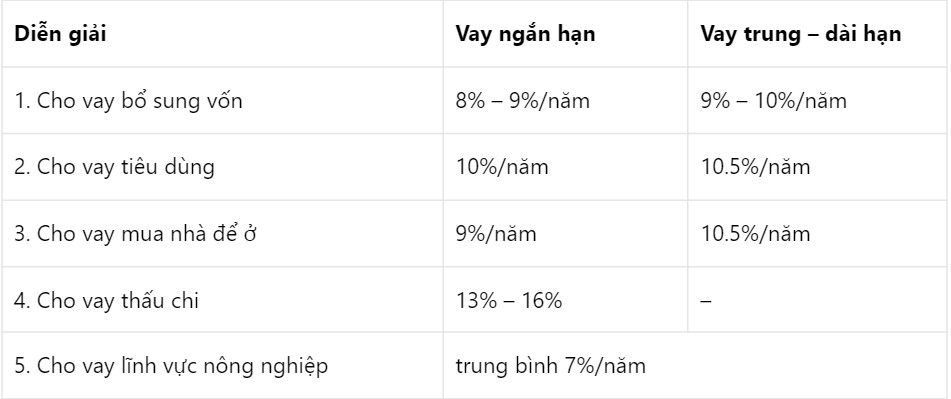Click the 10.5%/năm cell in the tiêu dùng row
Screen dimensions: 951x399
tap(818, 167)
